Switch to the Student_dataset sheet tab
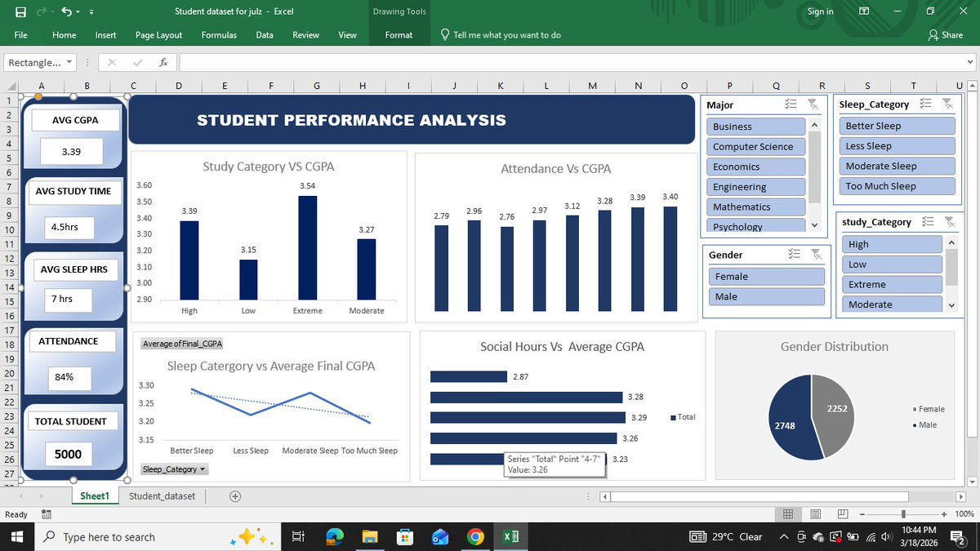980x551 pixels. (x=162, y=495)
